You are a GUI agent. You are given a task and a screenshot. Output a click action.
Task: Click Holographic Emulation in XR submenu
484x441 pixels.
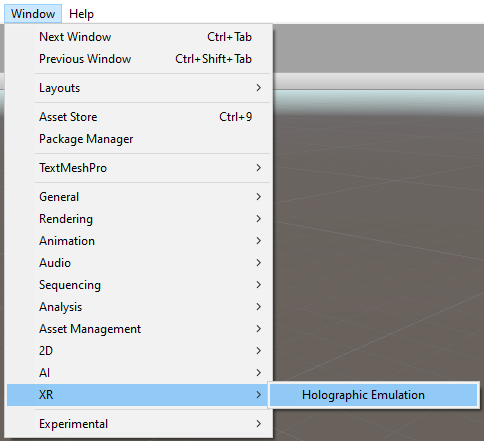click(374, 395)
